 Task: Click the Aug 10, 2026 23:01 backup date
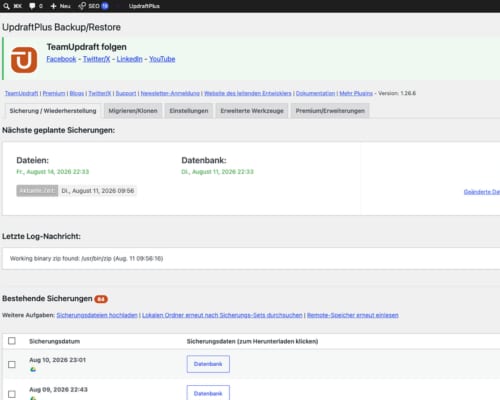point(58,360)
